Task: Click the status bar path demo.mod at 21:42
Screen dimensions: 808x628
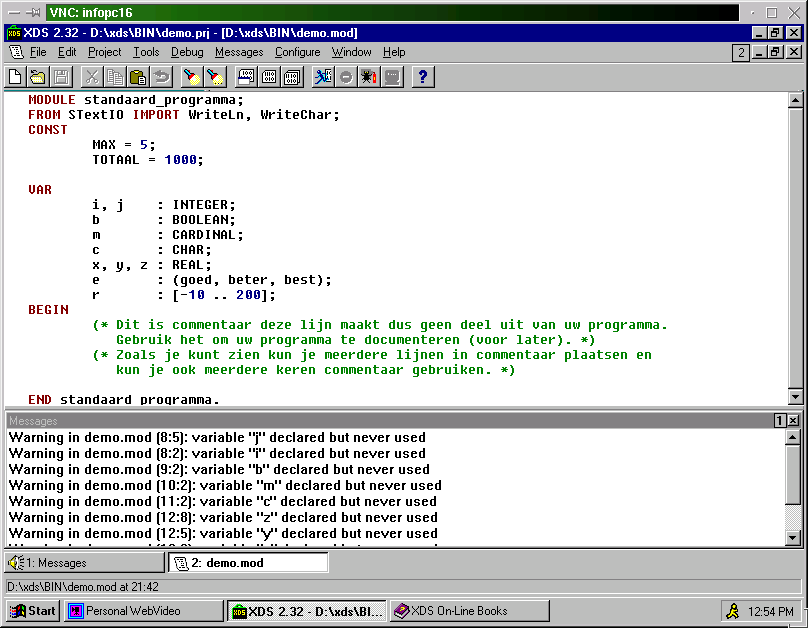Action: click(x=82, y=587)
